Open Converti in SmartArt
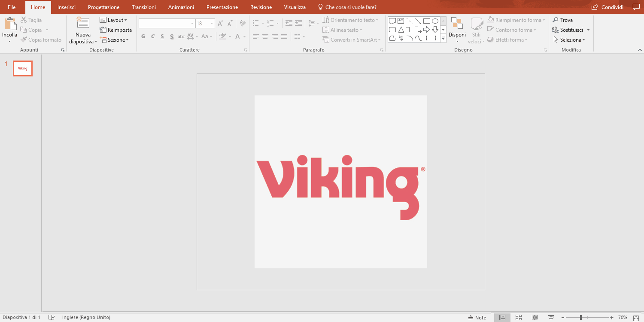Viewport: 644px width, 322px height. click(351, 39)
